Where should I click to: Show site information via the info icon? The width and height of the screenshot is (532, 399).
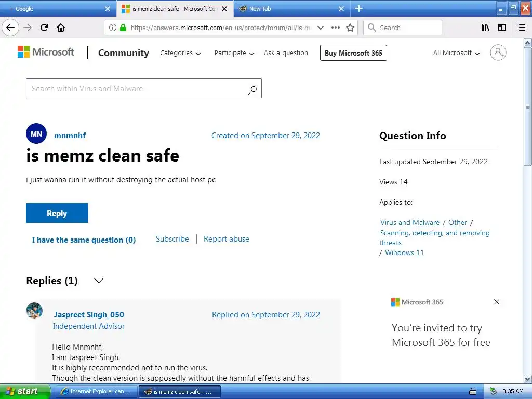tap(112, 28)
